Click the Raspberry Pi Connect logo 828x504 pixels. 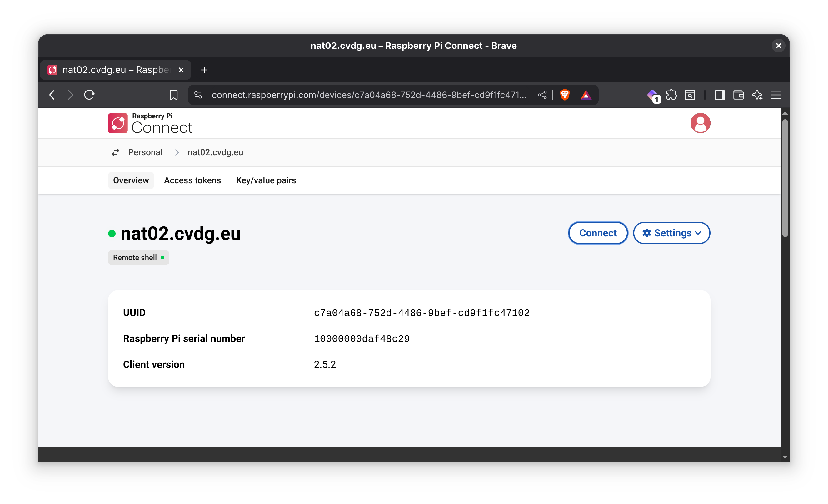tap(150, 123)
